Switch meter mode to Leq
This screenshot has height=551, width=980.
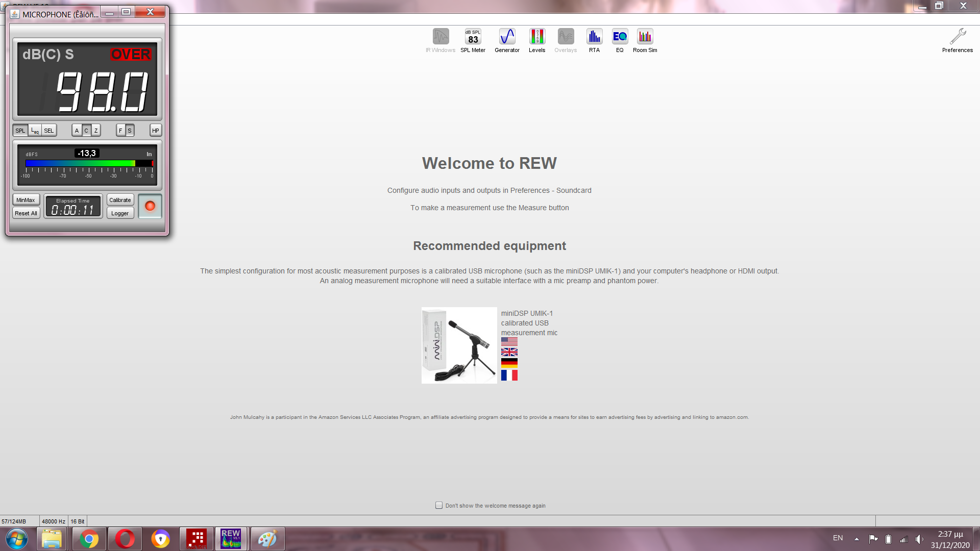tap(35, 131)
